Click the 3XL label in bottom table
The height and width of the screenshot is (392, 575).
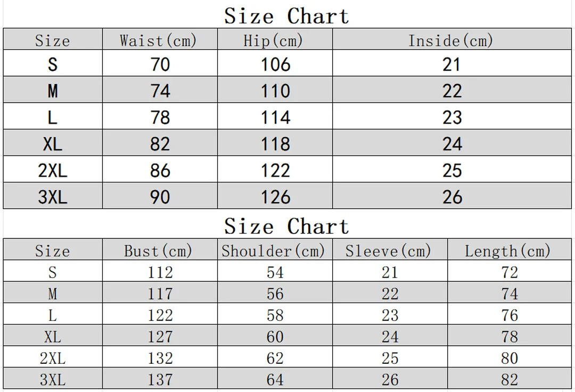click(52, 379)
